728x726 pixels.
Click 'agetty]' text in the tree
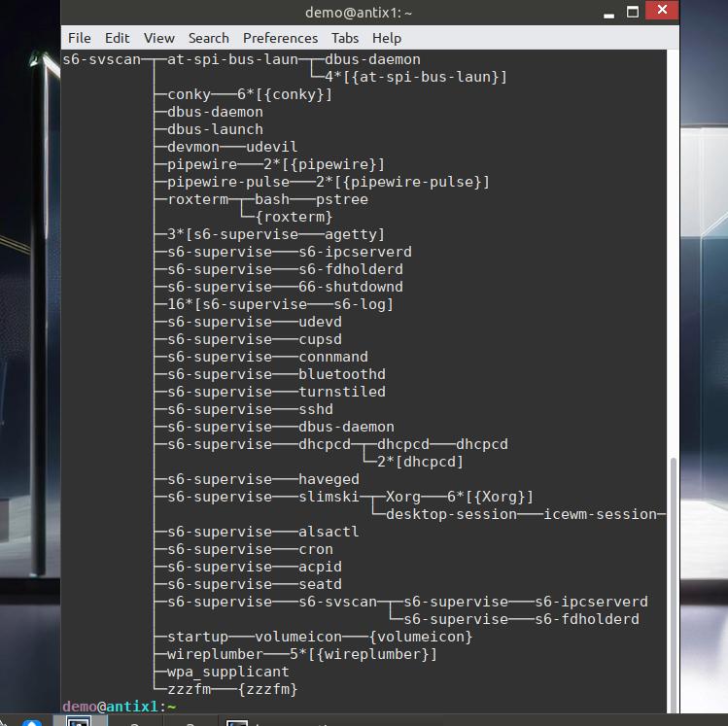point(355,234)
